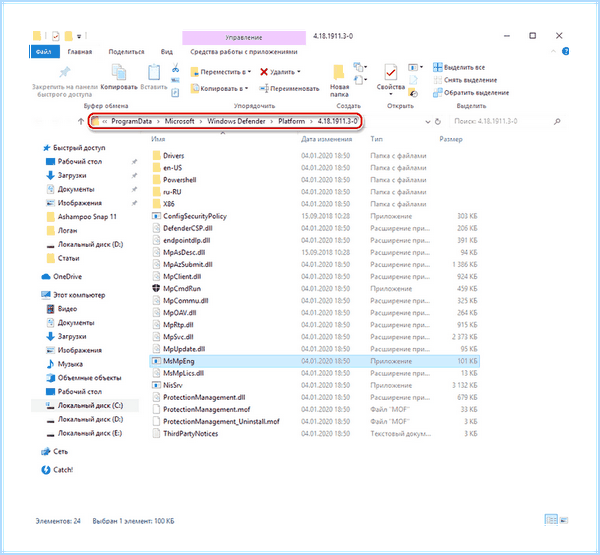Click Select all icon in ribbon

437,67
